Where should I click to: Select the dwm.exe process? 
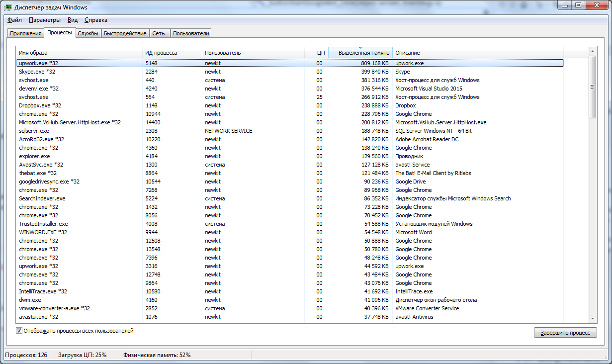point(290,300)
